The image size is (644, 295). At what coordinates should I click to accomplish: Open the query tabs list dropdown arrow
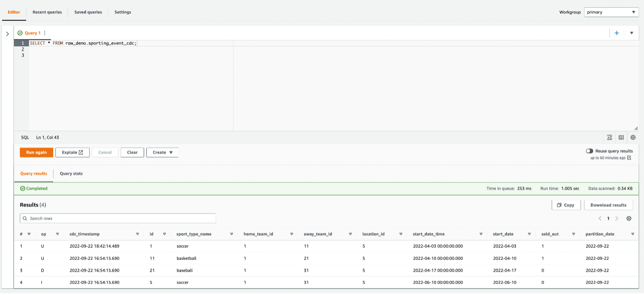click(x=631, y=33)
